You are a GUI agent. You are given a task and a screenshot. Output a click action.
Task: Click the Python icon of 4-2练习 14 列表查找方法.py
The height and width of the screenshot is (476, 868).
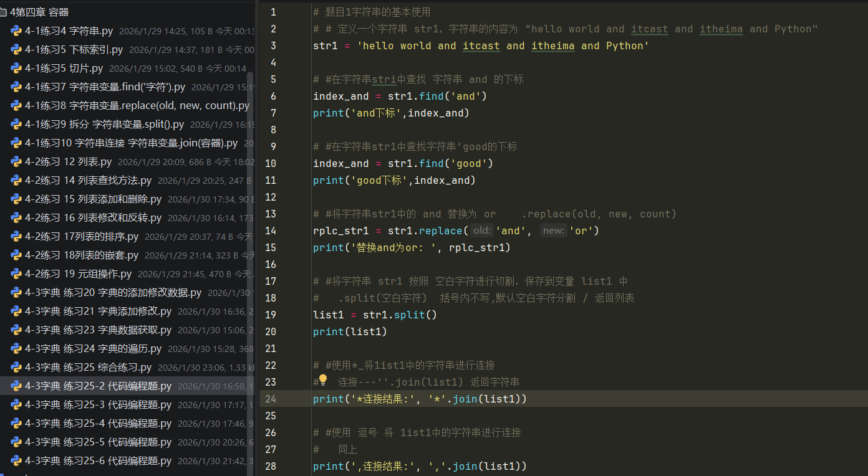[16, 180]
